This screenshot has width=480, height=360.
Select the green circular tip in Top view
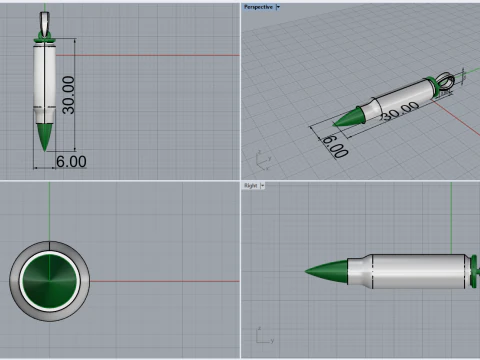(x=50, y=281)
